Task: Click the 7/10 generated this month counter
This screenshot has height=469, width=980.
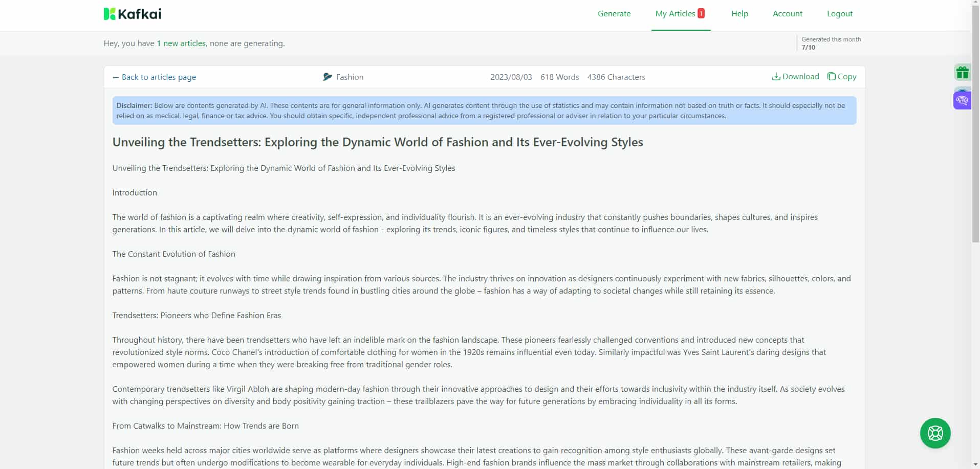Action: (809, 47)
